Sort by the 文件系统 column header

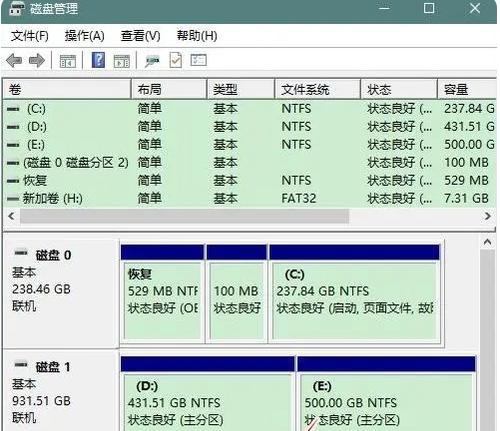pos(318,89)
